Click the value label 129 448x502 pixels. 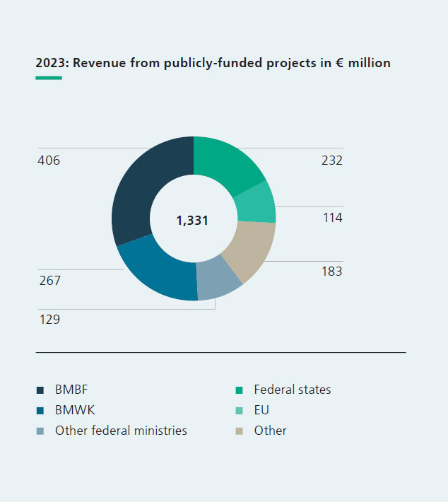tap(49, 319)
